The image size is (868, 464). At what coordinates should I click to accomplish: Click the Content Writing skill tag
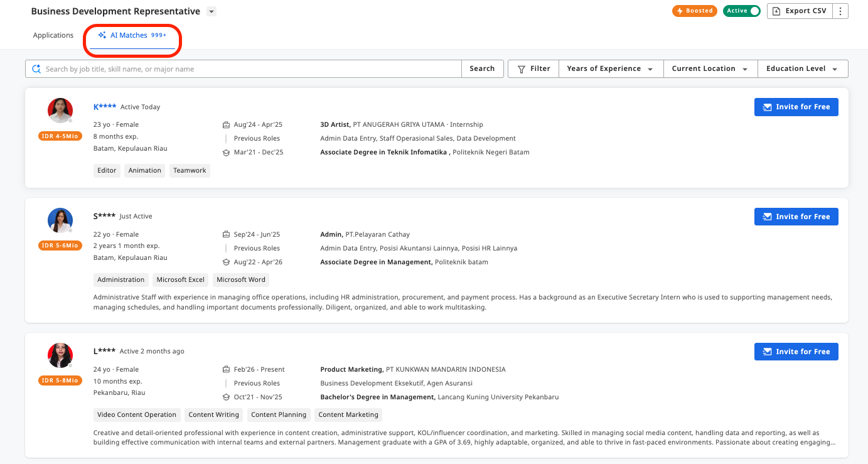pos(214,414)
